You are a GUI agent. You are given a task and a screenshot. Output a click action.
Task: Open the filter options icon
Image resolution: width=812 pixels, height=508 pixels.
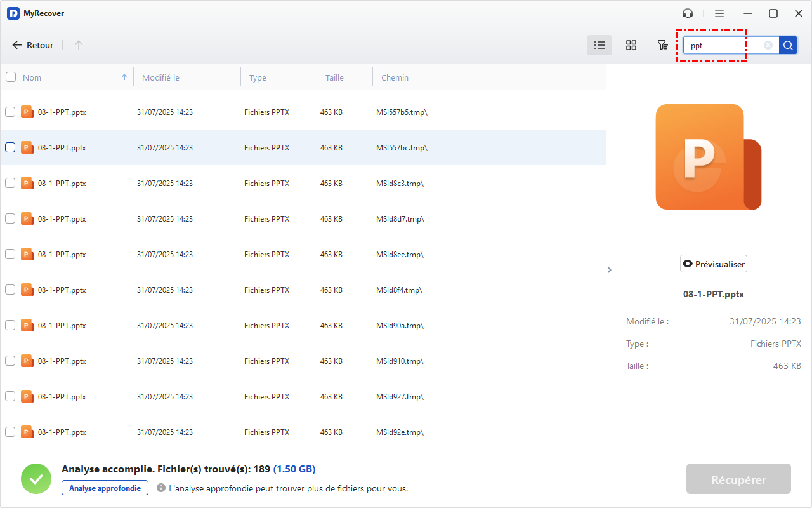coord(662,45)
